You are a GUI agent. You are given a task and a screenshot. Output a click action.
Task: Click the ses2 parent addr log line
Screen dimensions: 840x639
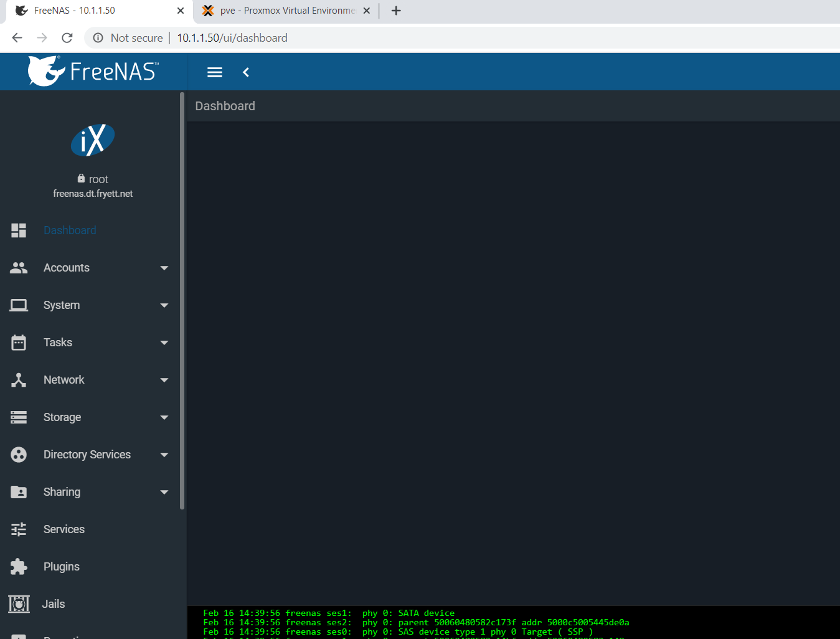(416, 623)
